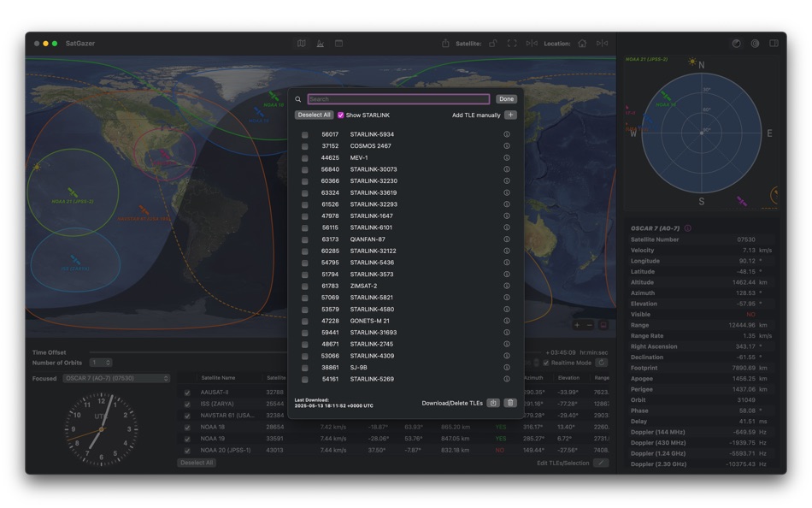
Task: Click info icon next to OSCAR 7 (AO-7)
Action: [688, 228]
